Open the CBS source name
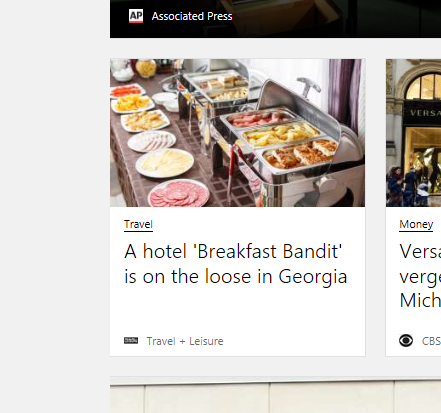This screenshot has height=413, width=441. [x=431, y=341]
